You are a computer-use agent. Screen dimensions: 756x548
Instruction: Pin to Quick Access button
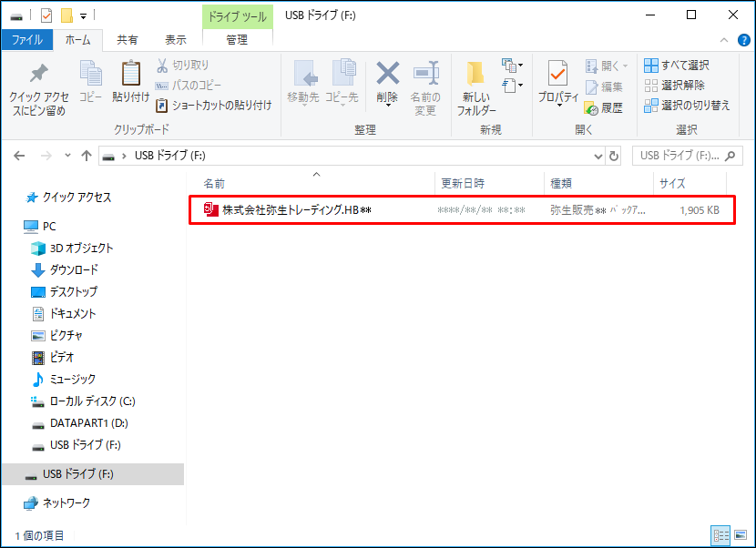click(38, 89)
